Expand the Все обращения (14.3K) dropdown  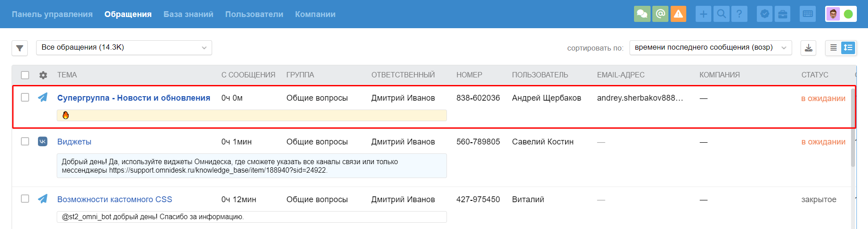coord(124,47)
